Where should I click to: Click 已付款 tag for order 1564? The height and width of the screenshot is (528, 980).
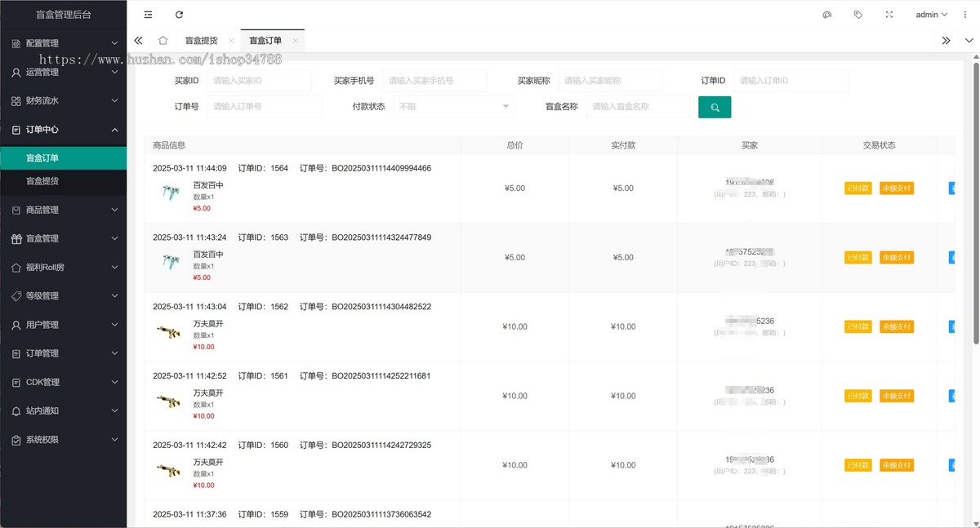click(858, 189)
